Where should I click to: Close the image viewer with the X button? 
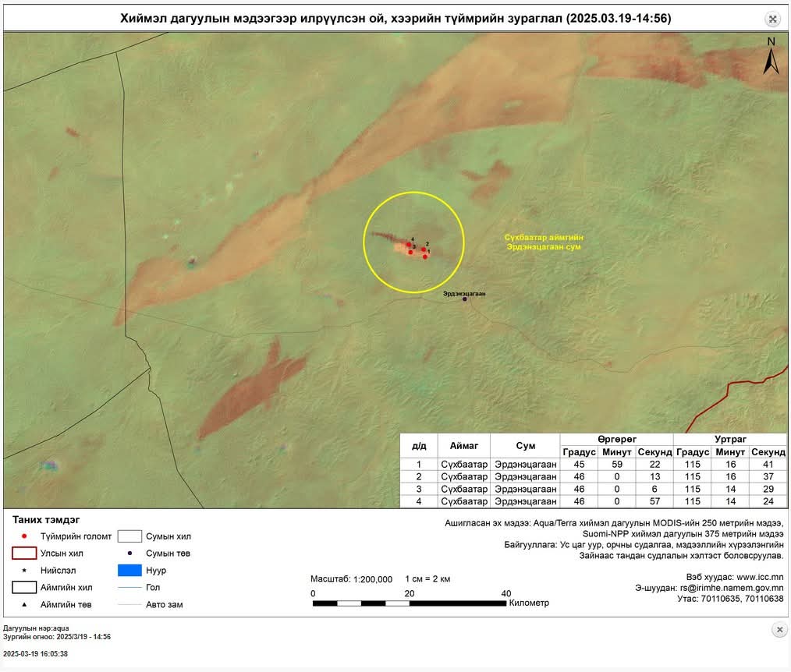coord(779,629)
